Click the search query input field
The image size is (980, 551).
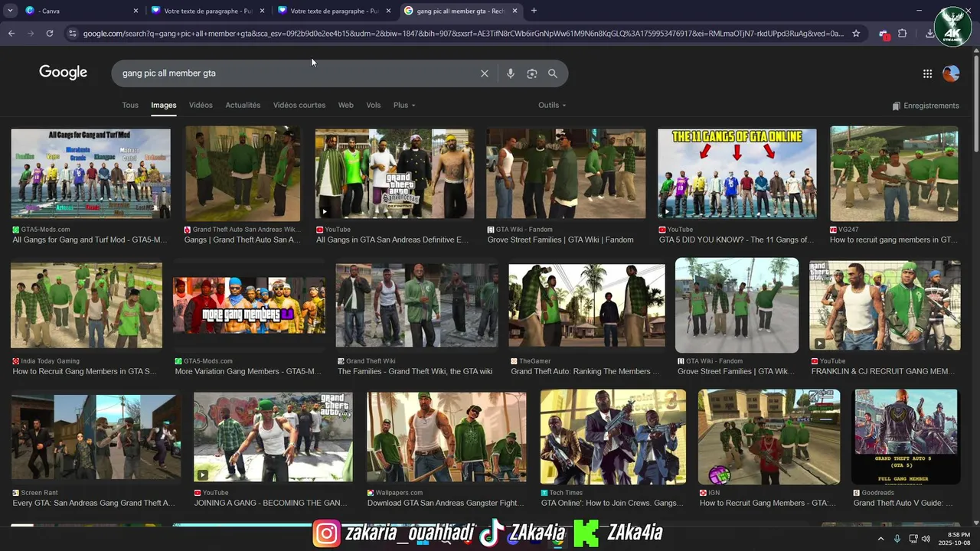(299, 73)
